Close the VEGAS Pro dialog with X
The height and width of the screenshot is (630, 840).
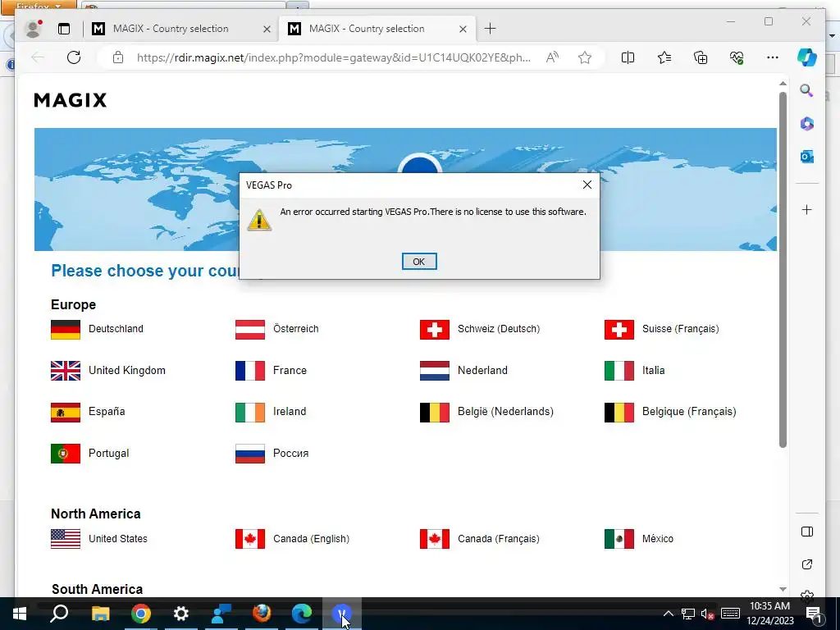[587, 185]
